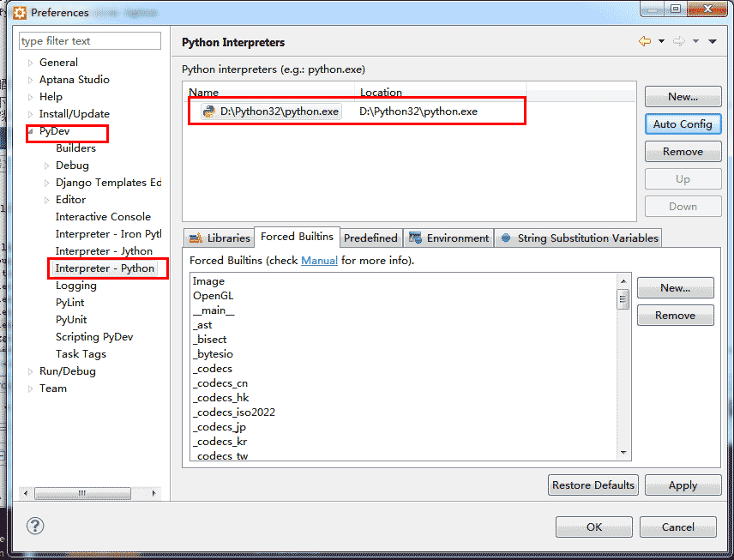Viewport: 734px width, 560px height.
Task: Select _codecs_iso2022 builtin entry
Action: [234, 412]
